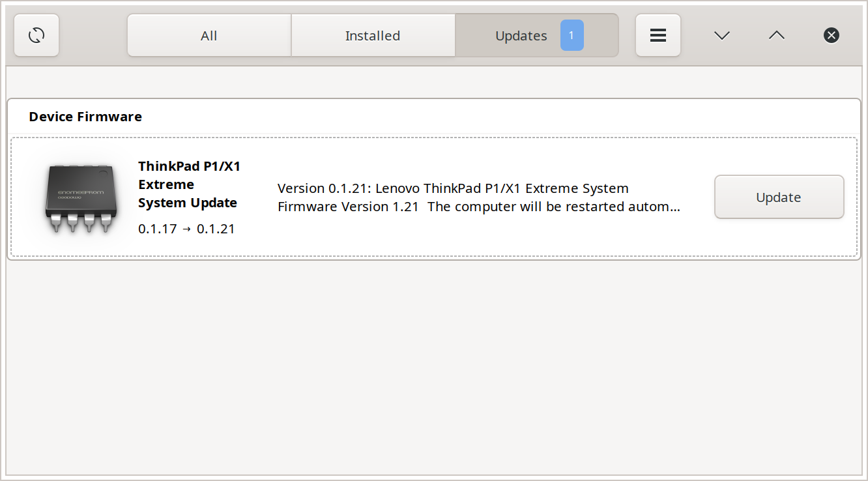This screenshot has width=868, height=481.
Task: Open the Updates tab
Action: click(537, 35)
